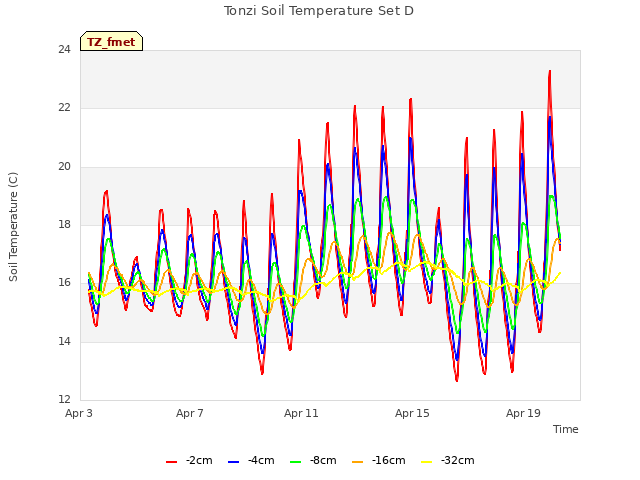Click the red -2cm legend swatch
This screenshot has width=640, height=480.
(171, 462)
